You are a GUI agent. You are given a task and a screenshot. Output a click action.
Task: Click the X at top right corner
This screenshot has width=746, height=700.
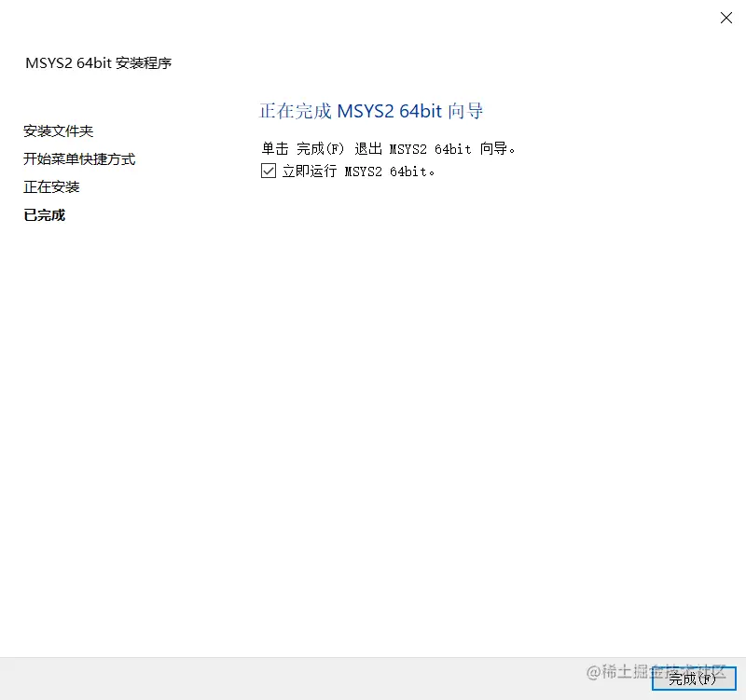726,18
